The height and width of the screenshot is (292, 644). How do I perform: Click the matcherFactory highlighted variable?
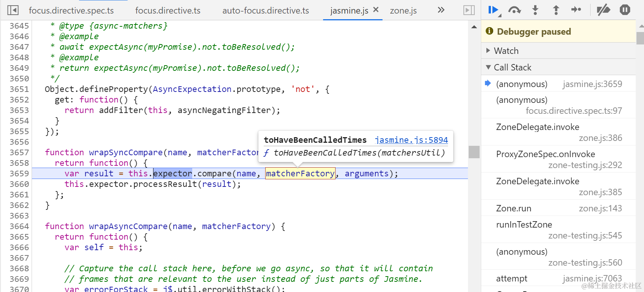(300, 173)
